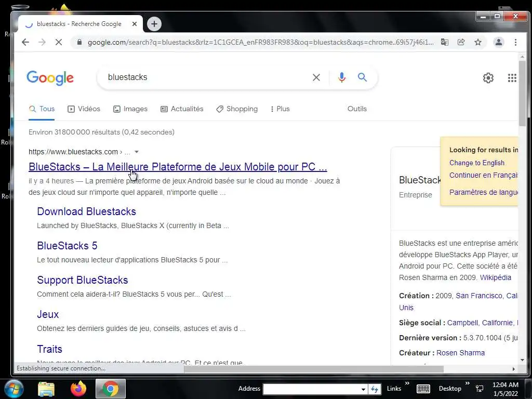The width and height of the screenshot is (532, 399).
Task: Click the Chrome taskbar button
Action: [111, 389]
